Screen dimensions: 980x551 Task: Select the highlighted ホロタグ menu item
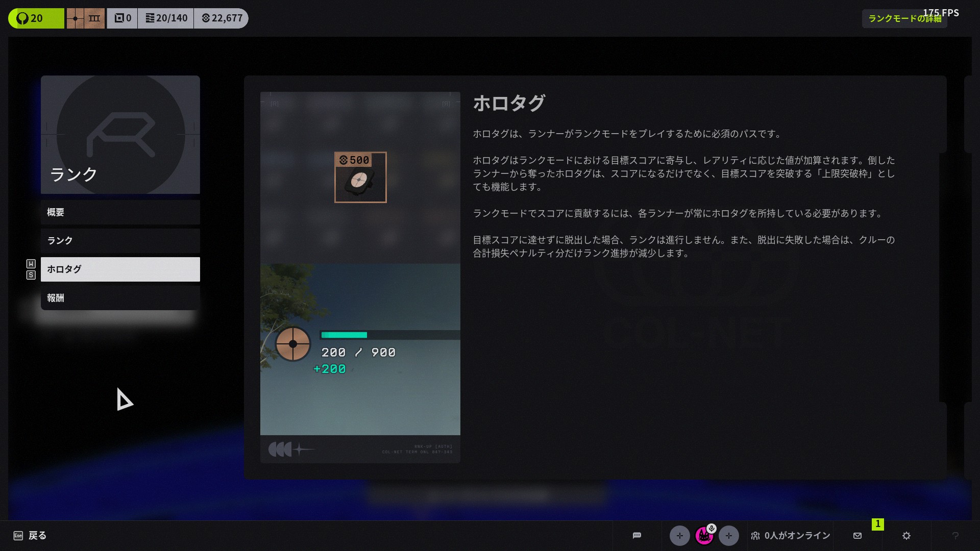[x=120, y=269]
